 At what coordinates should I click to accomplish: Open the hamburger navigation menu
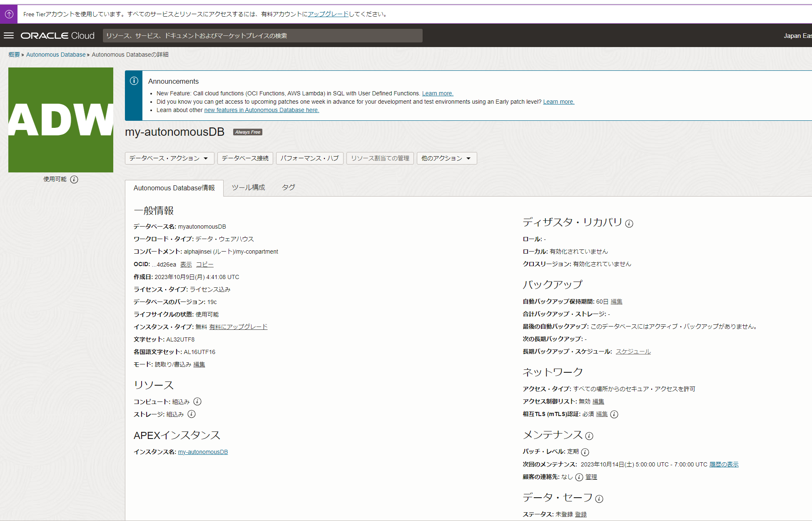9,35
